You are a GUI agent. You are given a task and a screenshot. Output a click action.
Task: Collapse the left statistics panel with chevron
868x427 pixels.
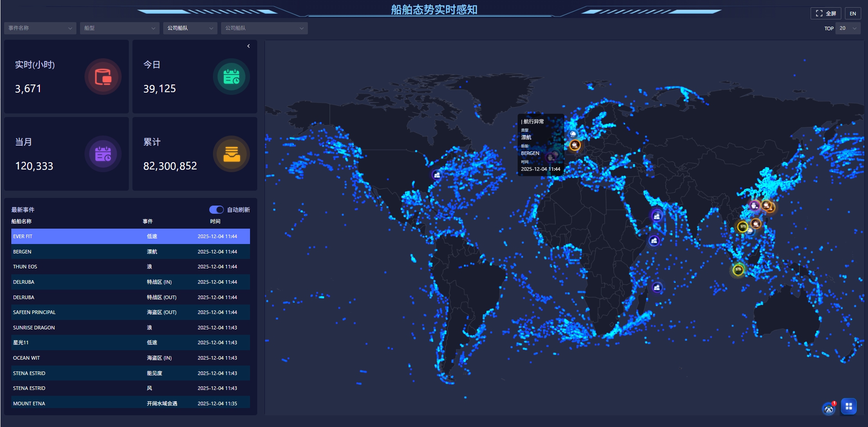[x=248, y=46]
